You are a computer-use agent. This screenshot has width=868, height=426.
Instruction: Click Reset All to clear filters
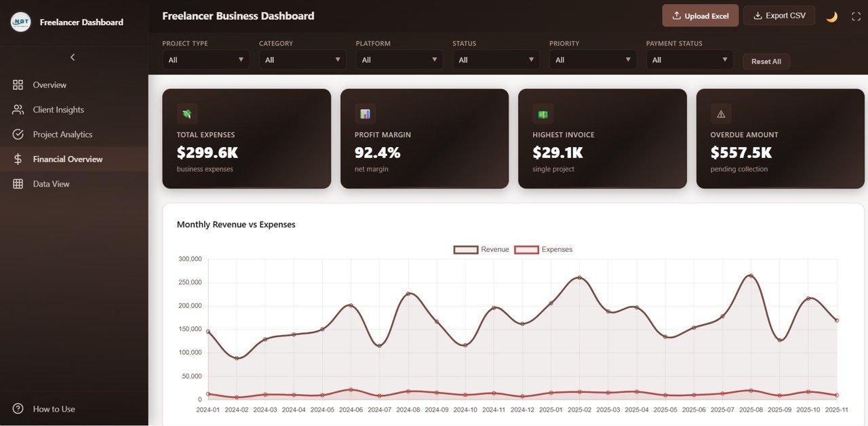coord(766,61)
